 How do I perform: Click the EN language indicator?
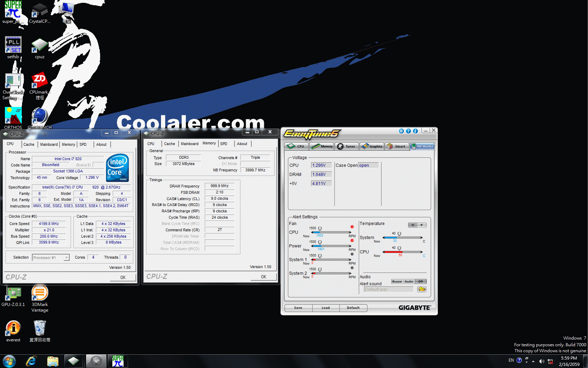pyautogui.click(x=511, y=360)
